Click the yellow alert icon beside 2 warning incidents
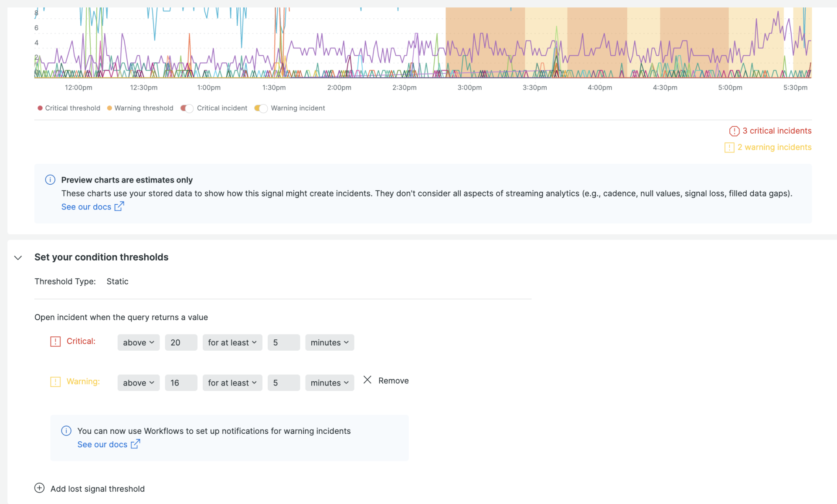 pyautogui.click(x=729, y=147)
